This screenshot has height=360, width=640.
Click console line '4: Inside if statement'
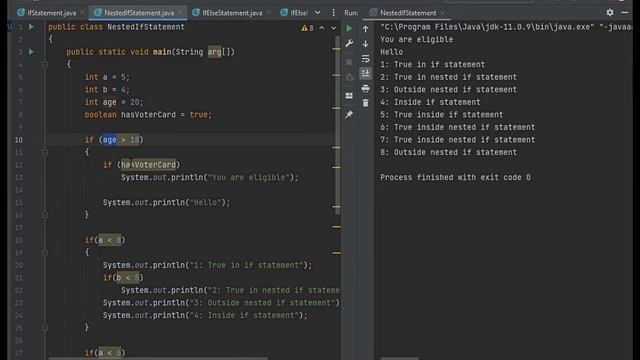[x=430, y=102]
